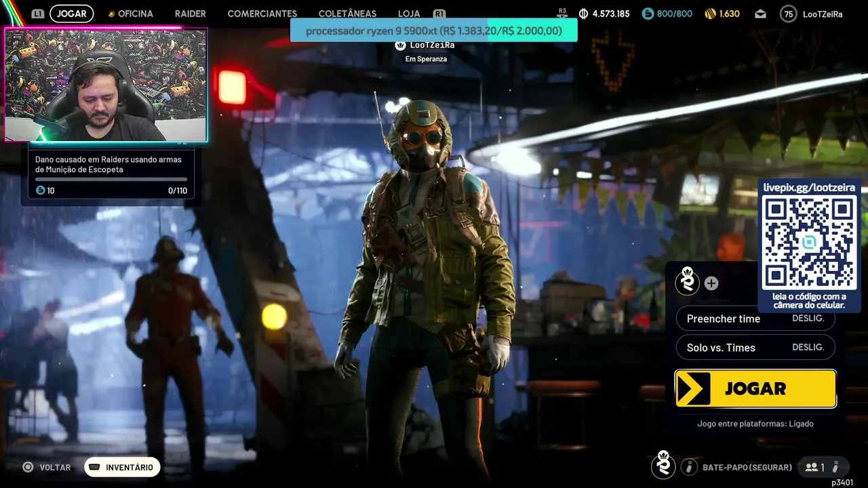This screenshot has height=488, width=868.
Task: Open the LooTZeiRa profile name in header
Action: click(823, 14)
